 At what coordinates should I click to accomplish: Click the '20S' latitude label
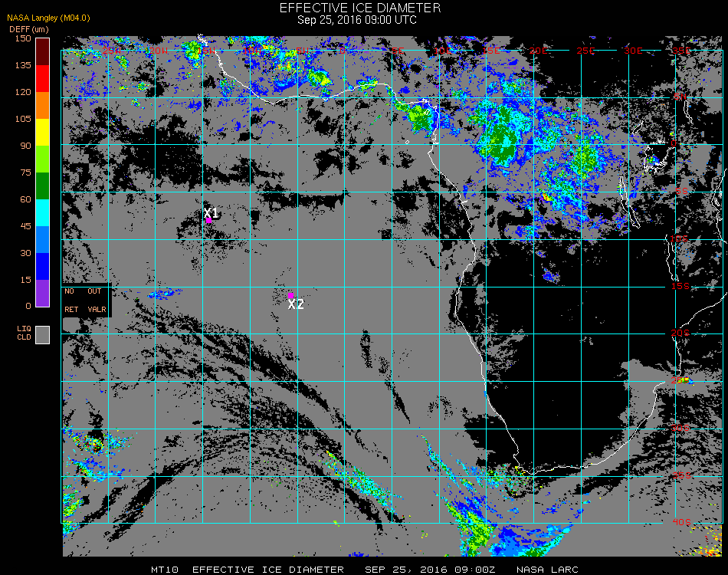click(x=680, y=333)
